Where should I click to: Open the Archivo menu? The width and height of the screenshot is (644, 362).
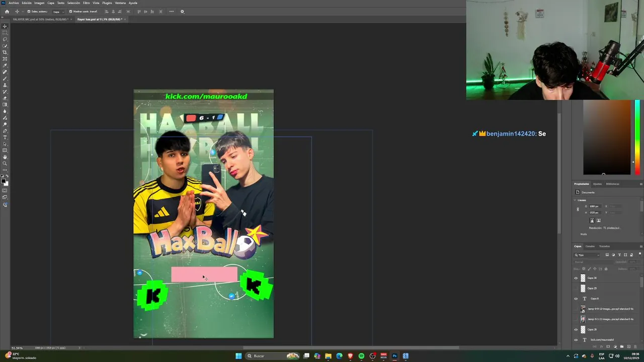(14, 3)
